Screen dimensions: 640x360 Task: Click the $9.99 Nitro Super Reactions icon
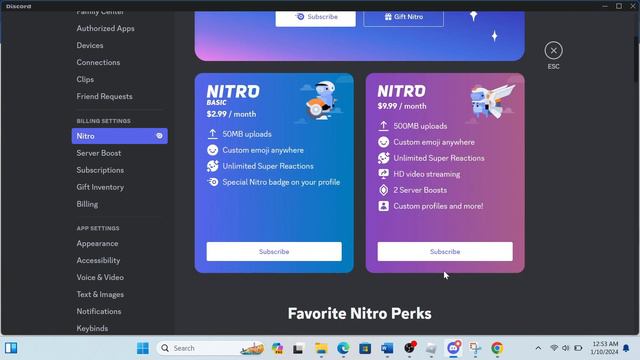pyautogui.click(x=383, y=158)
